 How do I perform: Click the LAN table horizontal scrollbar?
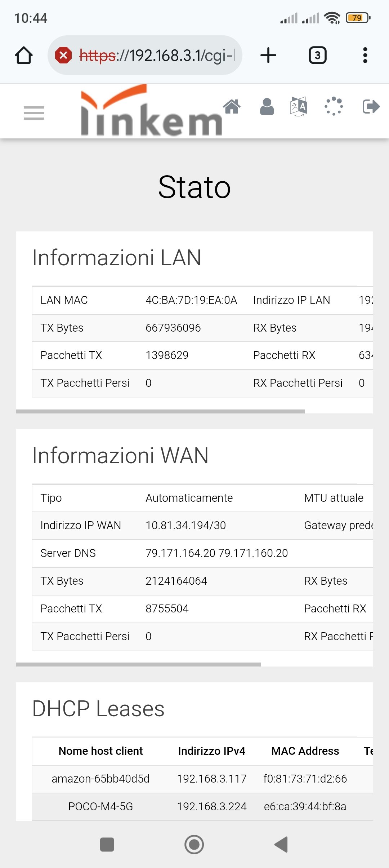pos(160,411)
